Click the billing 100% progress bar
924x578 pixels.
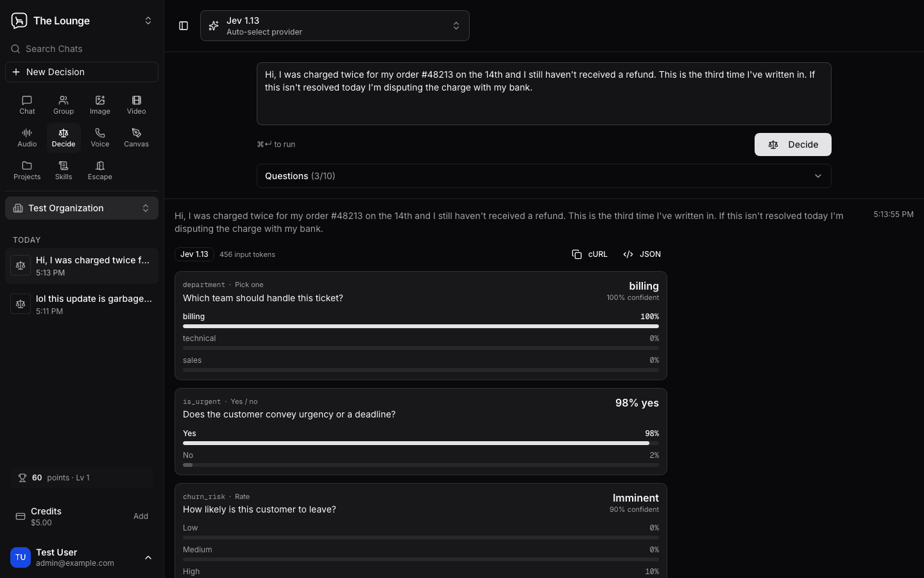click(421, 326)
